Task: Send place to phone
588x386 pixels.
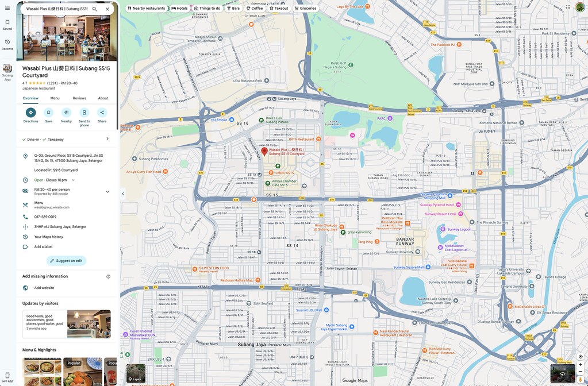Action: (84, 117)
